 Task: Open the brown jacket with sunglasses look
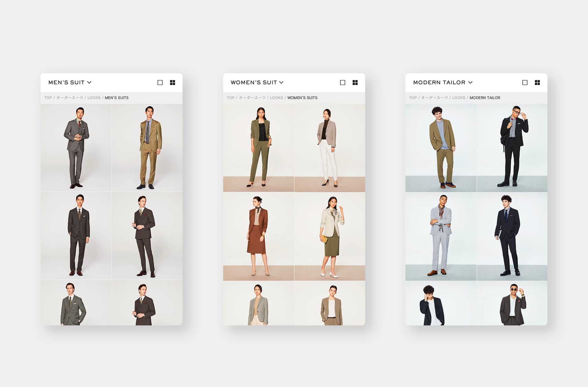pyautogui.click(x=512, y=303)
